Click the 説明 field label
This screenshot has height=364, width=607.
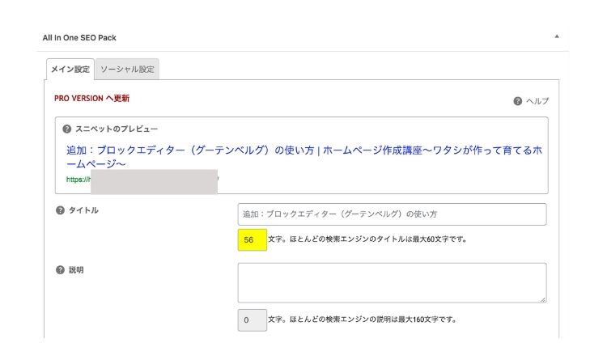pyautogui.click(x=76, y=270)
